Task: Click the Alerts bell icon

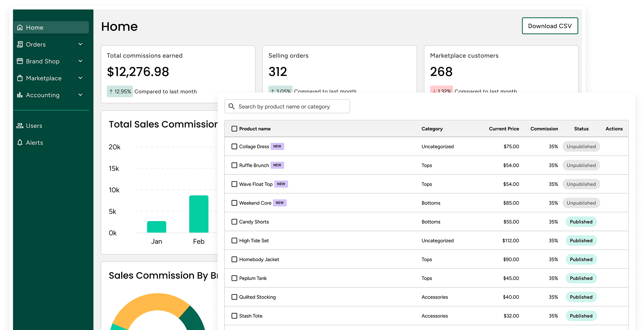Action: pos(20,142)
